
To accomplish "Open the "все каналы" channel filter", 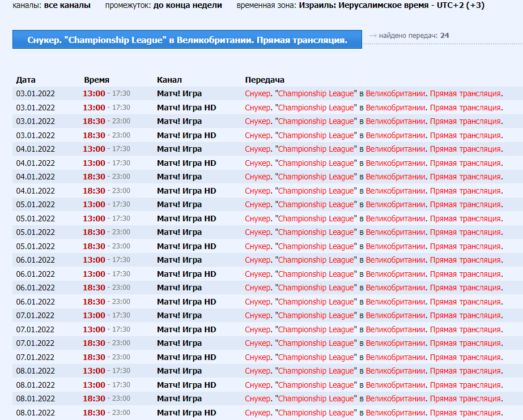I will (x=67, y=6).
